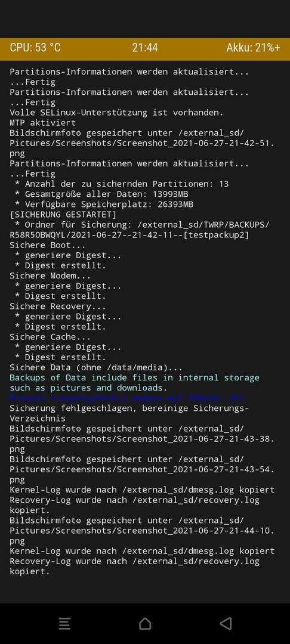Tap the home navigation icon

pyautogui.click(x=145, y=624)
